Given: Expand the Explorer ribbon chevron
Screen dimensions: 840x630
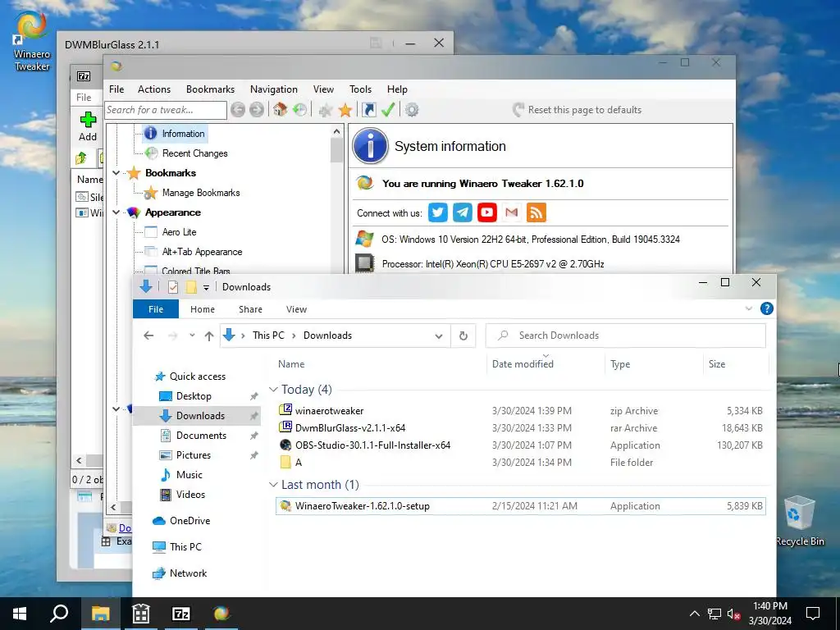Looking at the screenshot, I should (x=749, y=308).
